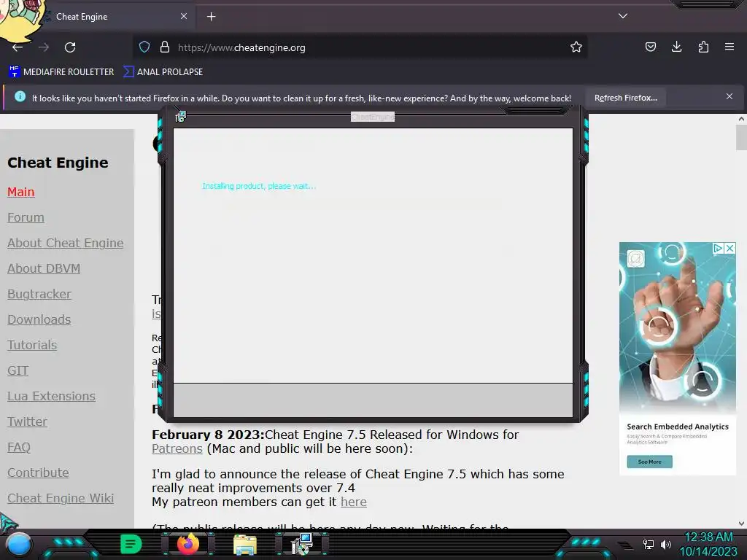
Task: Open the Twitter sidebar link
Action: pos(27,422)
